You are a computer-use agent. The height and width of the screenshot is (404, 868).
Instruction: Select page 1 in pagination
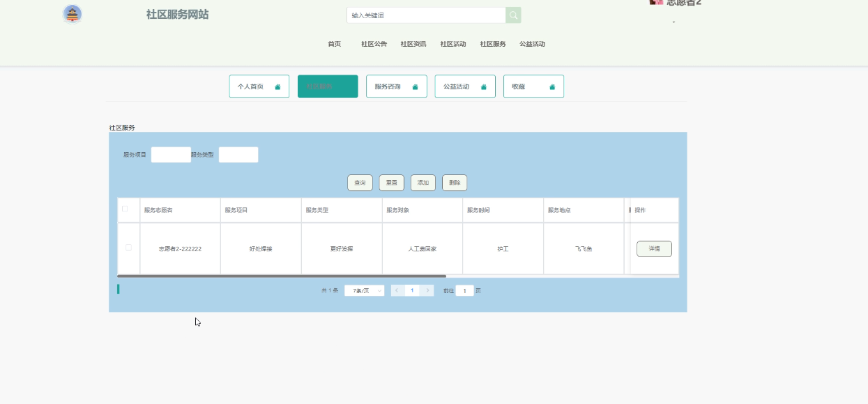tap(412, 290)
